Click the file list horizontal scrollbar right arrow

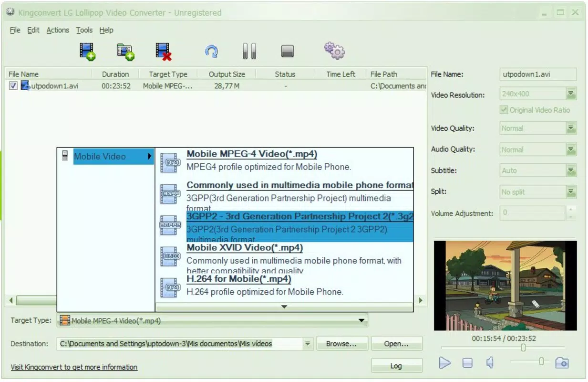click(x=420, y=300)
